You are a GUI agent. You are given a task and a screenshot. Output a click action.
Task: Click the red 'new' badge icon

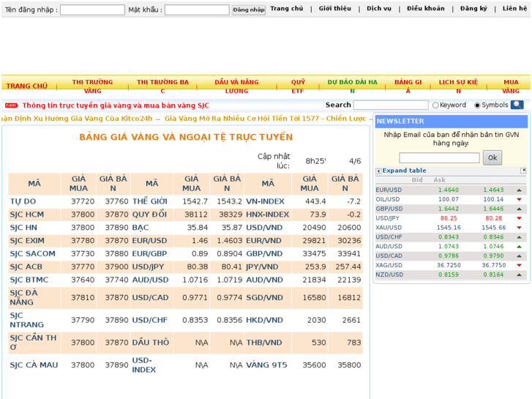tap(11, 105)
